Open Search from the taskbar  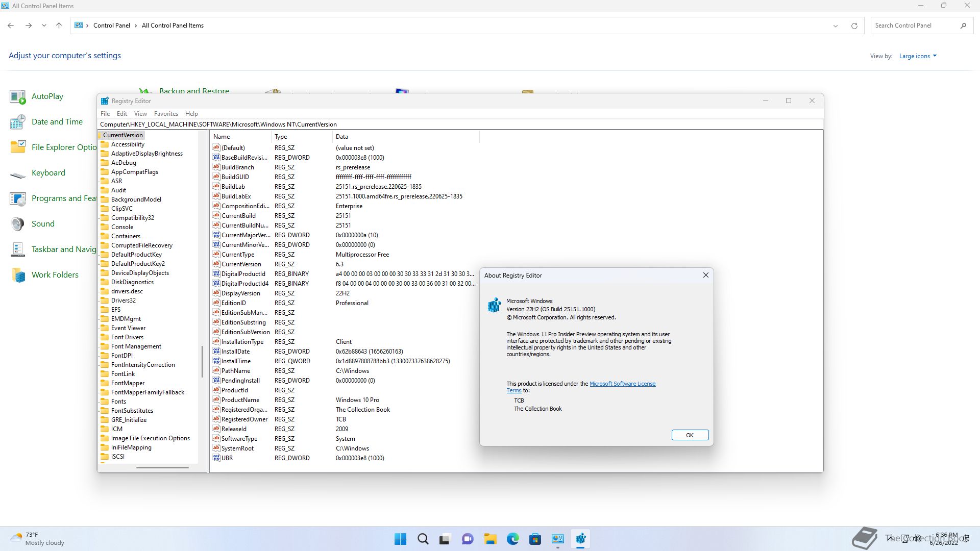point(423,539)
